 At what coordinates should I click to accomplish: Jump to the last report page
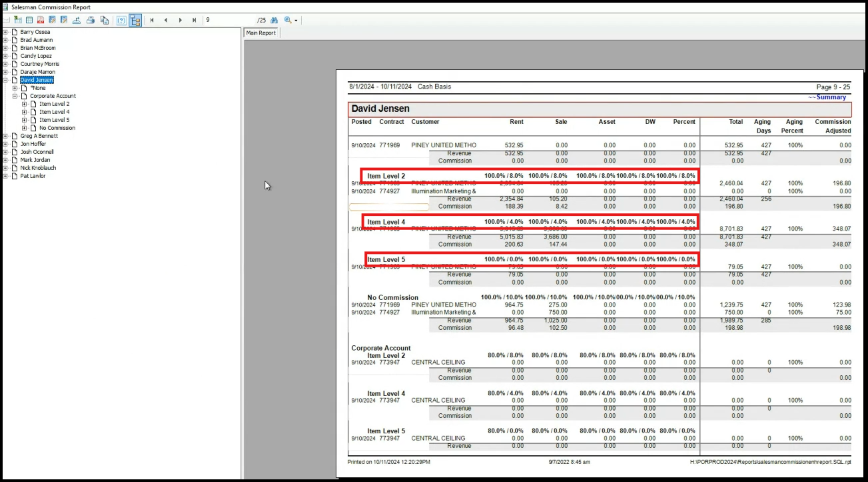click(x=194, y=20)
